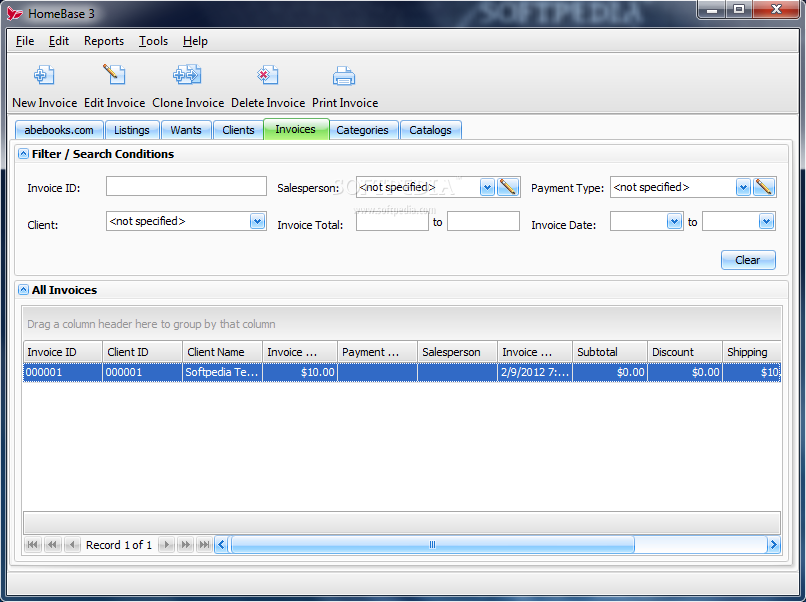This screenshot has height=602, width=806.
Task: Edit Salesperson list via pencil icon
Action: (x=508, y=187)
